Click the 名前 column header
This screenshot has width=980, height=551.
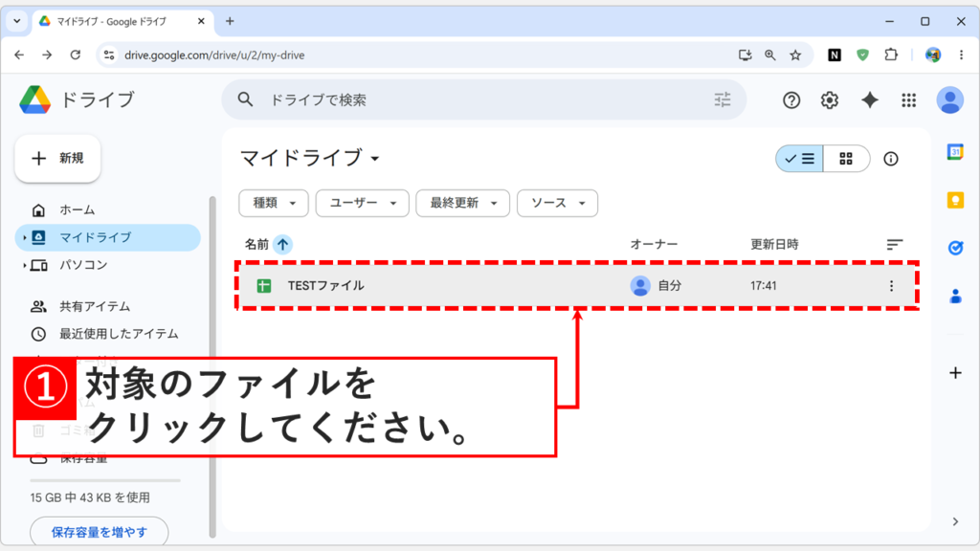tap(256, 244)
